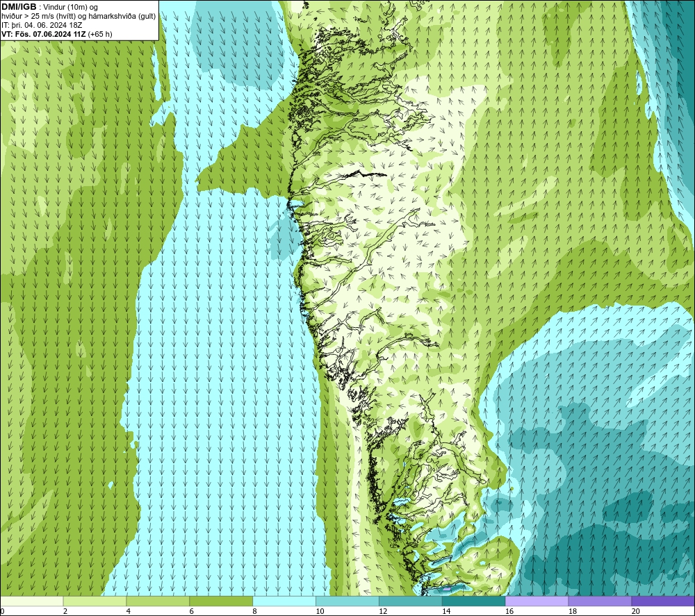Click the legend tick label '2'
695x616 pixels.
(65, 611)
